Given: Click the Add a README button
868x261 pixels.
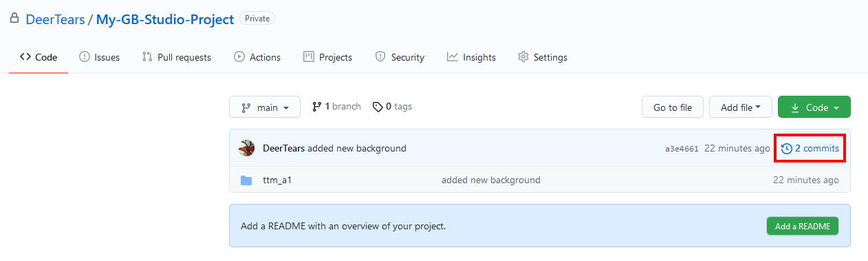Looking at the screenshot, I should (x=803, y=226).
